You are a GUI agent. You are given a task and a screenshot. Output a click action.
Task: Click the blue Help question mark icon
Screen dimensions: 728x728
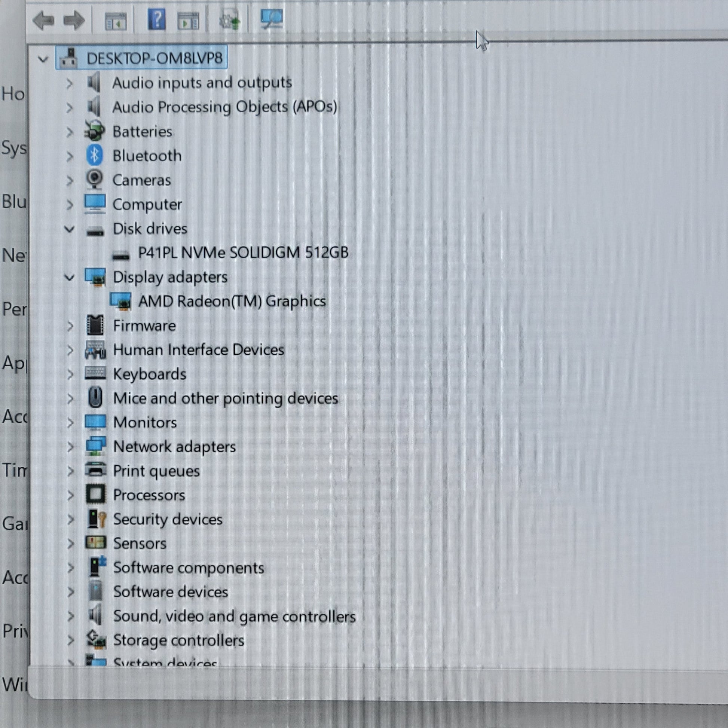point(156,19)
